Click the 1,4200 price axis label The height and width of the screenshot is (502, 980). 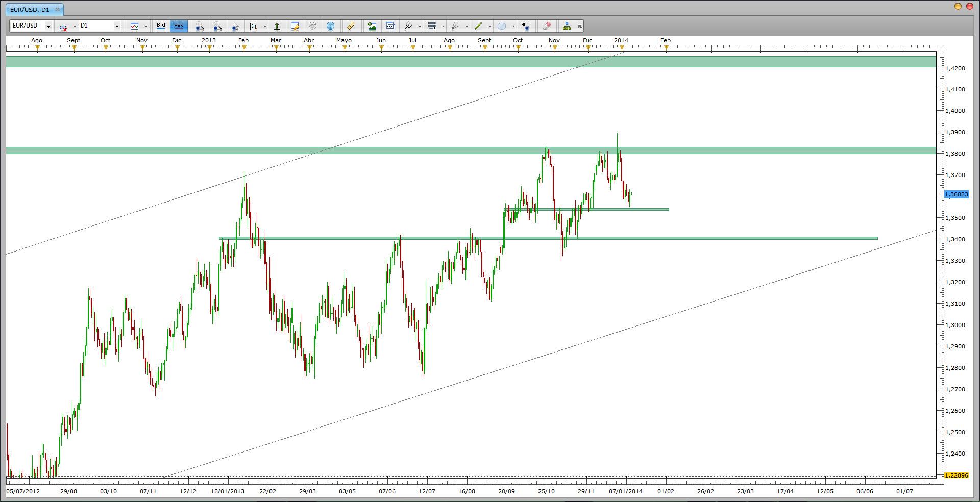955,68
